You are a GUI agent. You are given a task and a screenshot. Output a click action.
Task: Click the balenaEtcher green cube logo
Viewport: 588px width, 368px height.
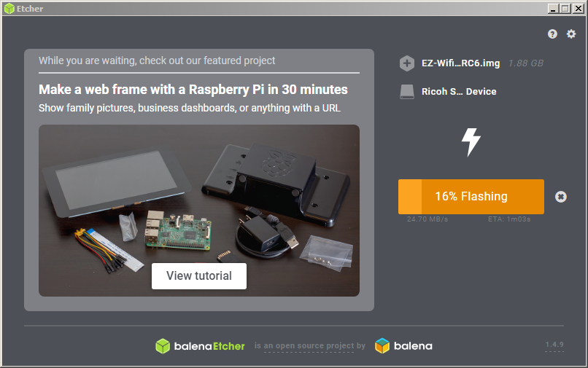[x=163, y=346]
